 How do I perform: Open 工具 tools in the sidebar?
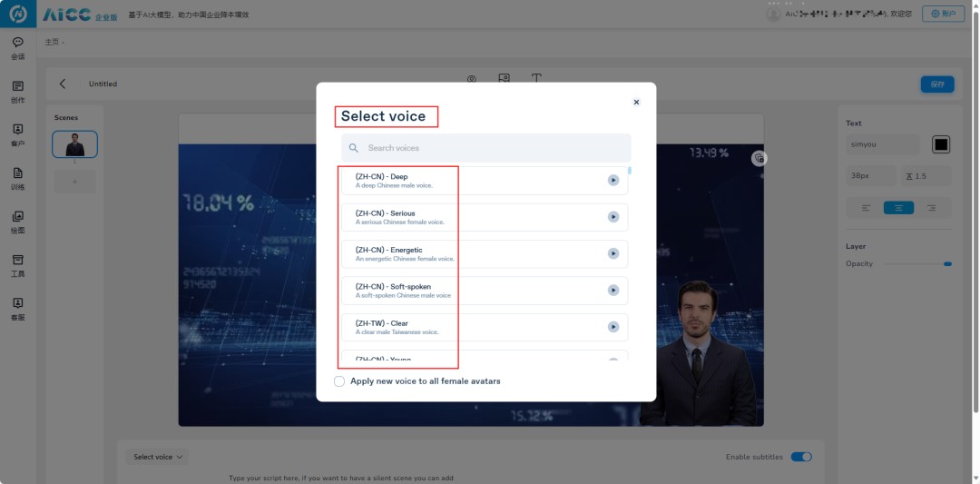coord(18,265)
